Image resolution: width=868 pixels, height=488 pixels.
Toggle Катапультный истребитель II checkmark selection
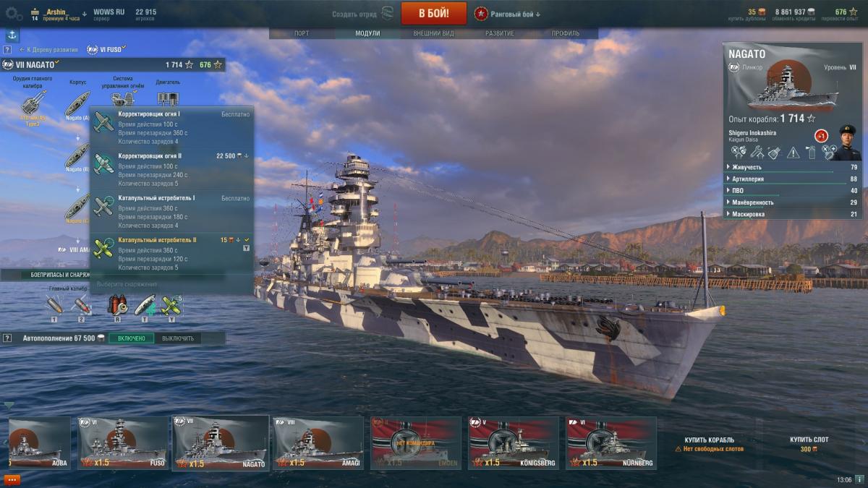click(x=247, y=239)
